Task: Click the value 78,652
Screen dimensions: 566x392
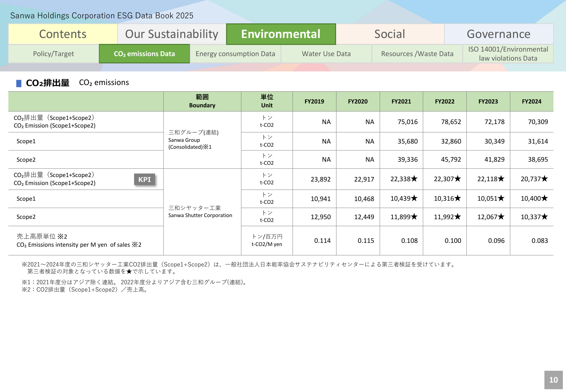Action: point(451,122)
